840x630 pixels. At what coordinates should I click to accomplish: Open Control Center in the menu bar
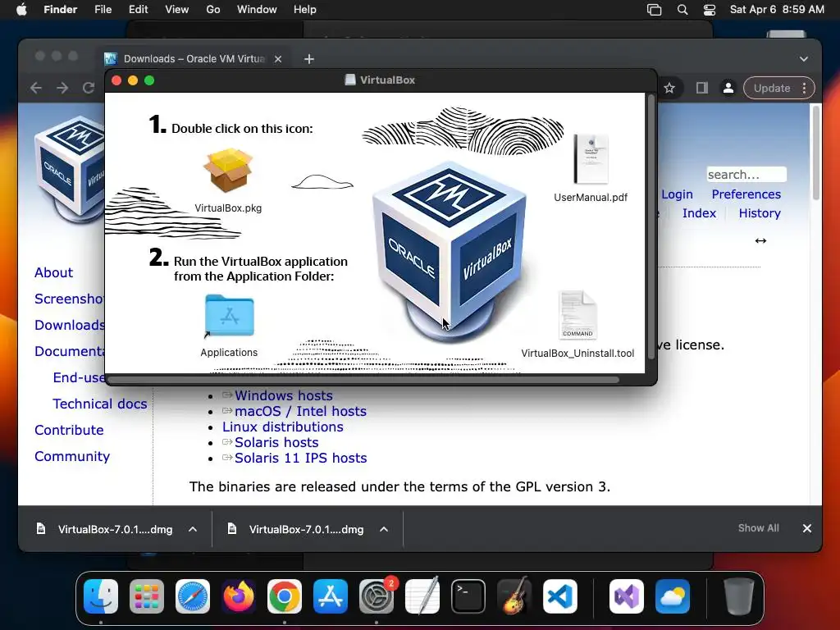(x=710, y=10)
